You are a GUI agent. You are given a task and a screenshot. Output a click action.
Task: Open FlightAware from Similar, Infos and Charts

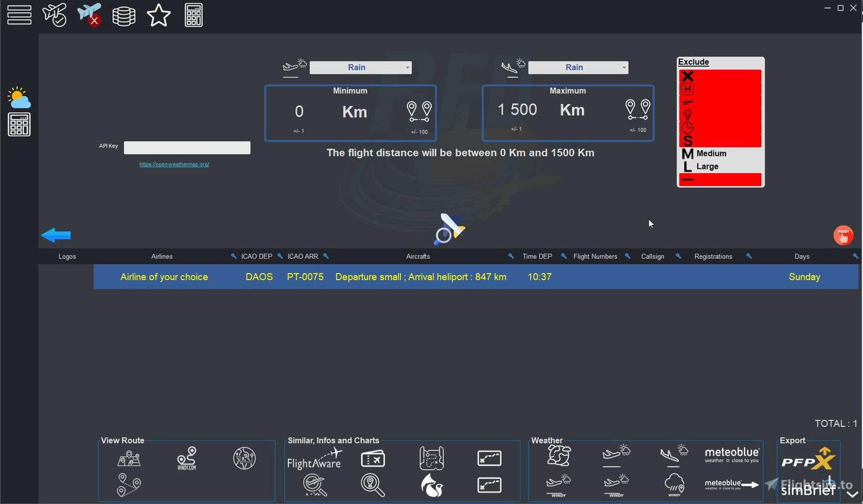pos(315,459)
